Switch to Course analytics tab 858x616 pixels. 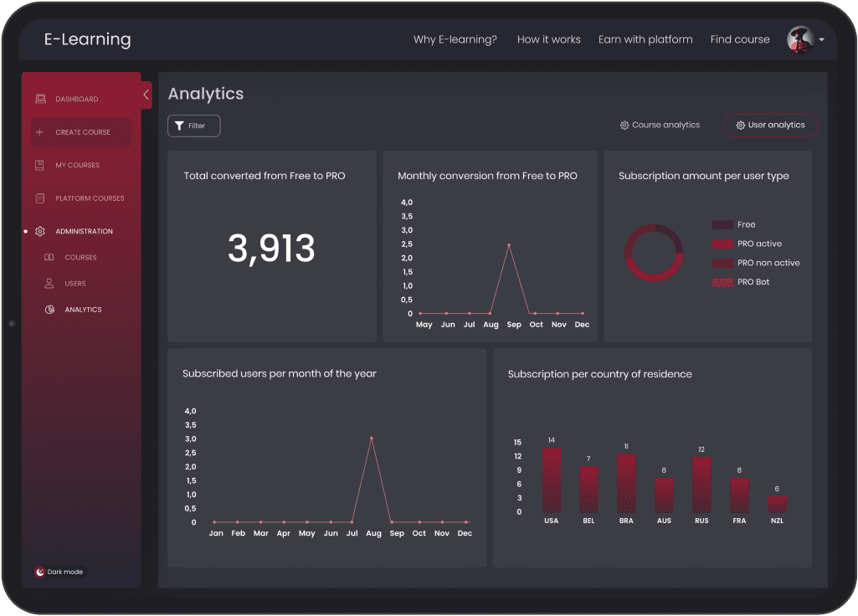(660, 126)
